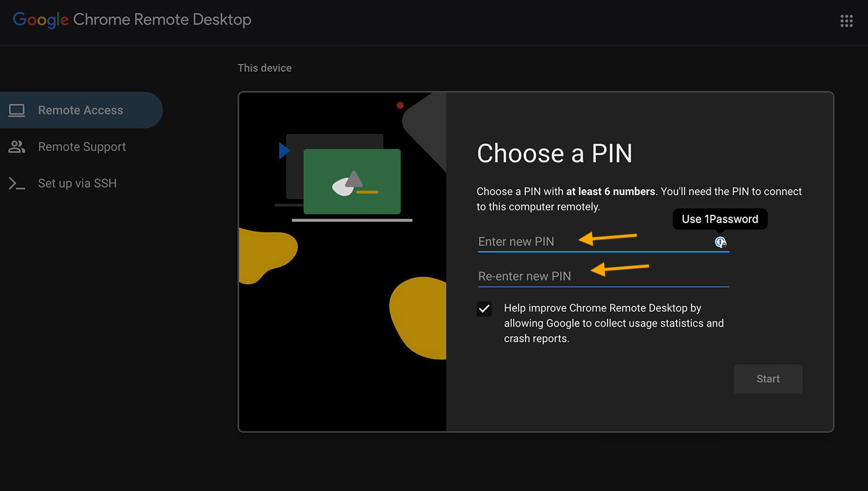Click the laptop illustration in setup card
868x491 pixels.
click(344, 178)
